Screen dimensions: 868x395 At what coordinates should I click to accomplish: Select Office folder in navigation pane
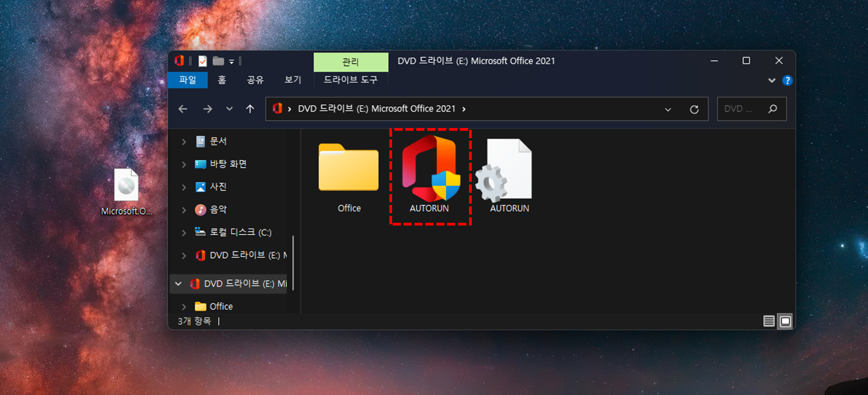coord(214,306)
